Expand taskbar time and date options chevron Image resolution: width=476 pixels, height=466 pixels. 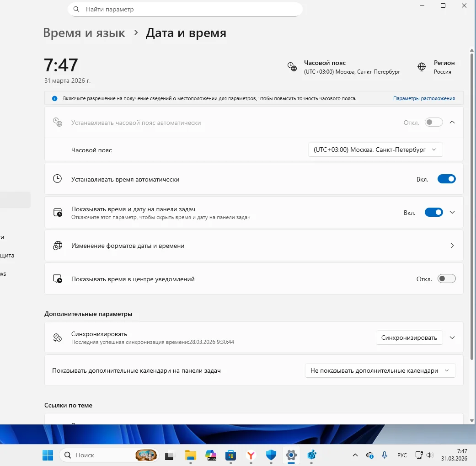[452, 212]
